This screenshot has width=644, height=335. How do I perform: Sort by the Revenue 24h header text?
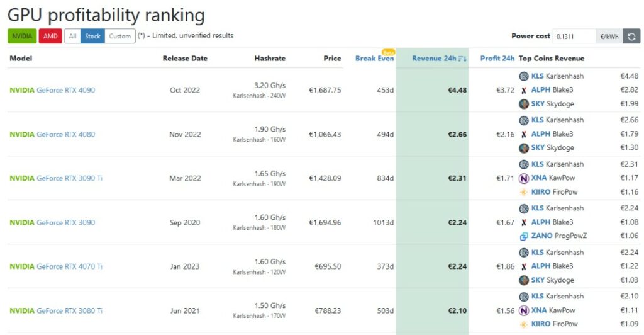point(434,59)
